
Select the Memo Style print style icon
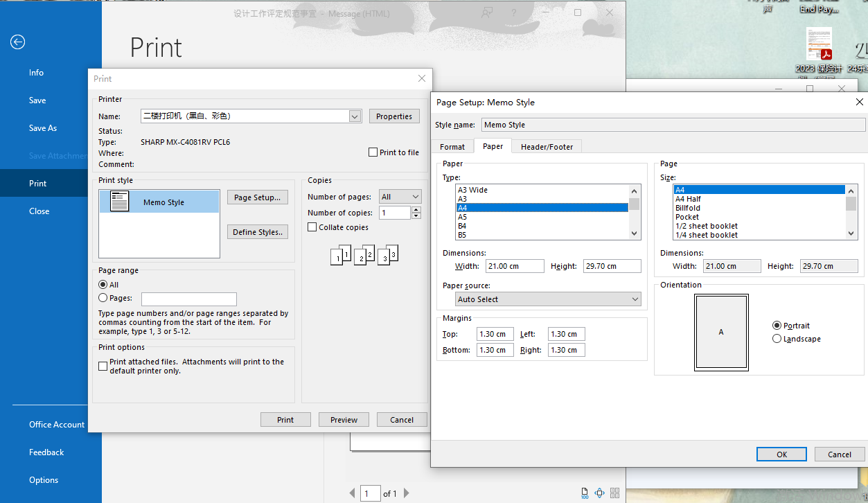(x=120, y=202)
